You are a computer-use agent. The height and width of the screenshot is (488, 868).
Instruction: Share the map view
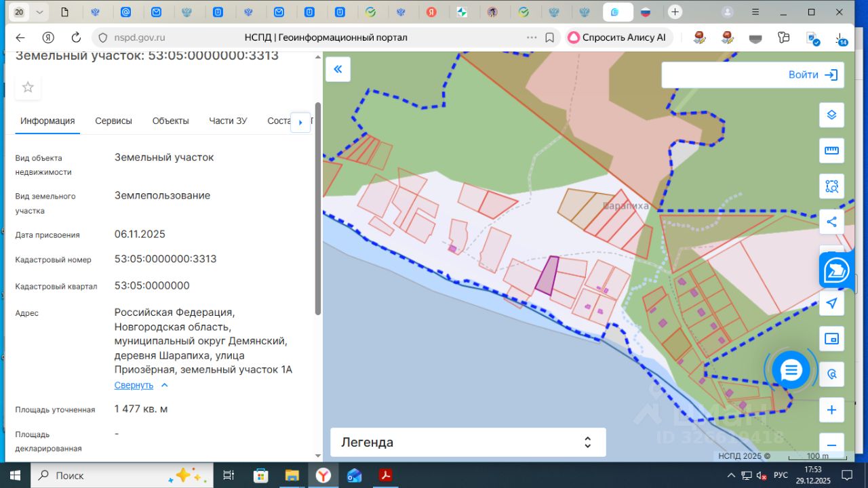click(x=831, y=221)
